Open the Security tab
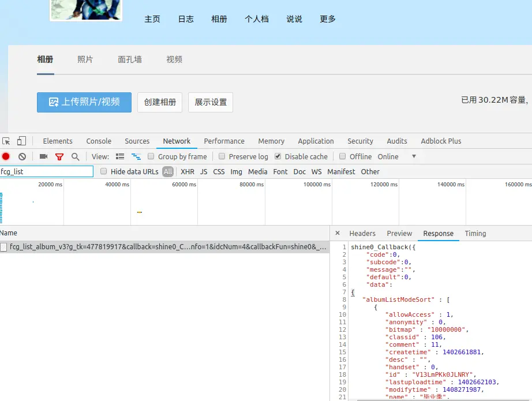 [x=360, y=141]
